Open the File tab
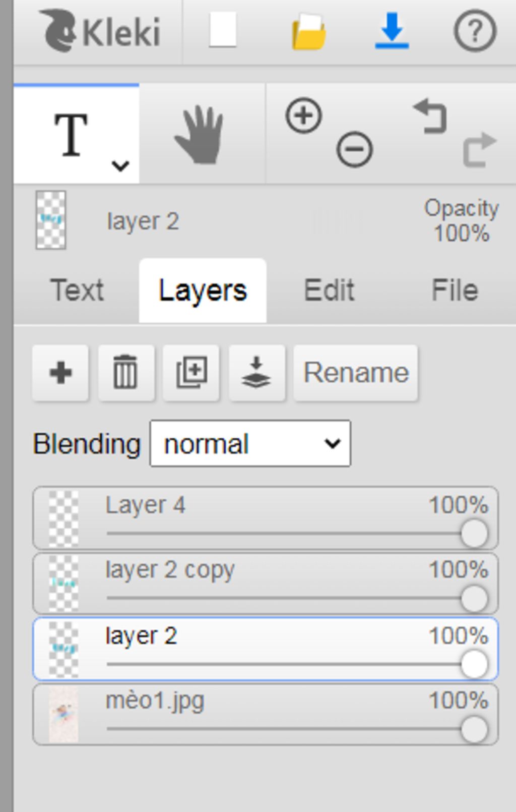516x812 pixels. (x=455, y=291)
